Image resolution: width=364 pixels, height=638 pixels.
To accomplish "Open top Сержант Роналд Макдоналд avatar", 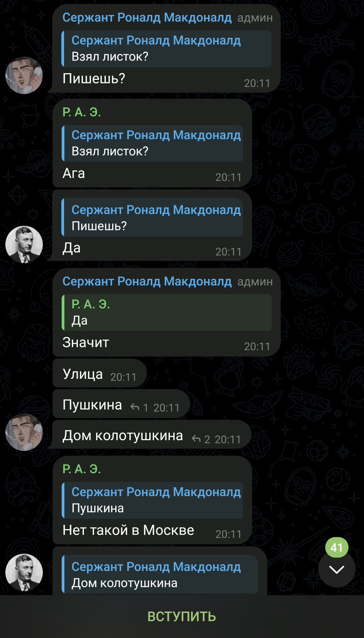I will pos(24,75).
